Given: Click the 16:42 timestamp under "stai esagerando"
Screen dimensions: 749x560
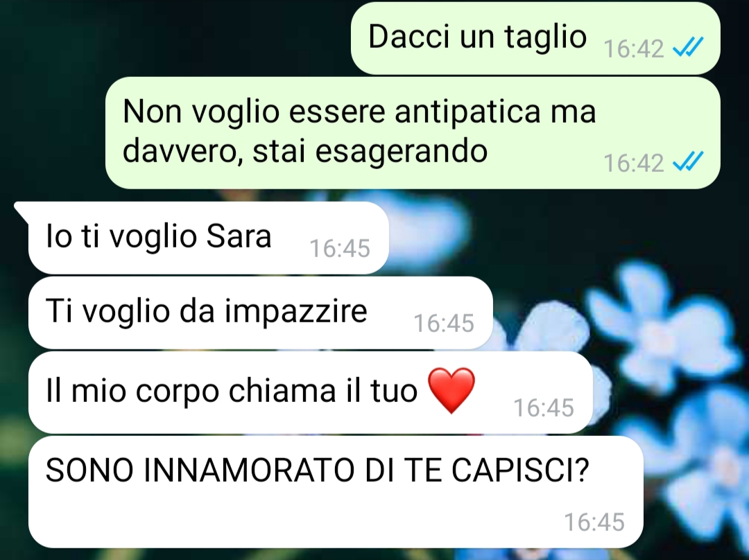Looking at the screenshot, I should pyautogui.click(x=633, y=163).
